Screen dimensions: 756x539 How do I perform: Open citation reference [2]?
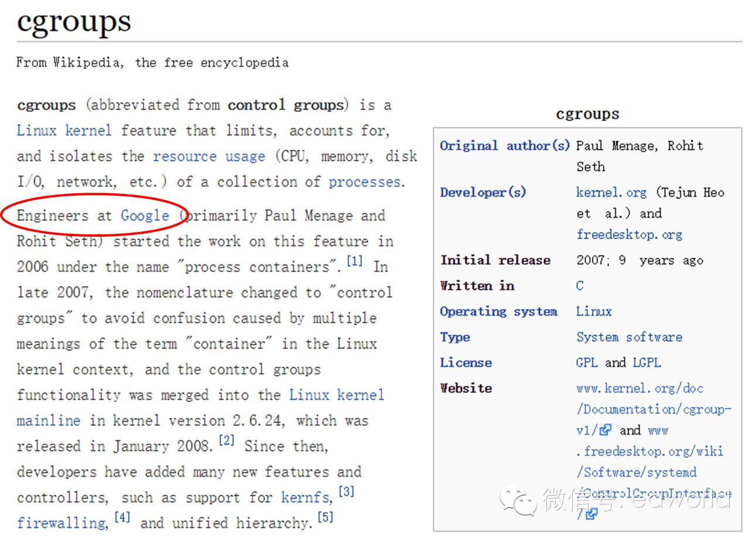point(227,440)
